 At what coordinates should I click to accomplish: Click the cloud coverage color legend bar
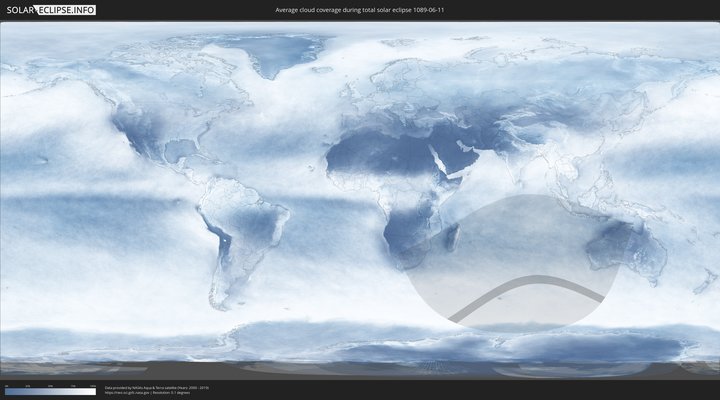(50, 392)
